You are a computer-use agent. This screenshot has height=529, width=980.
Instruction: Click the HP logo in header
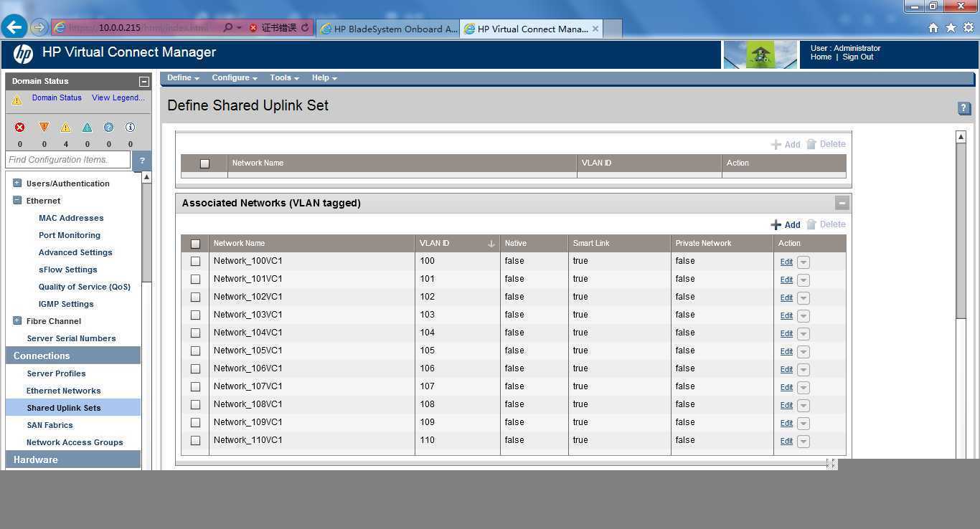pyautogui.click(x=23, y=54)
